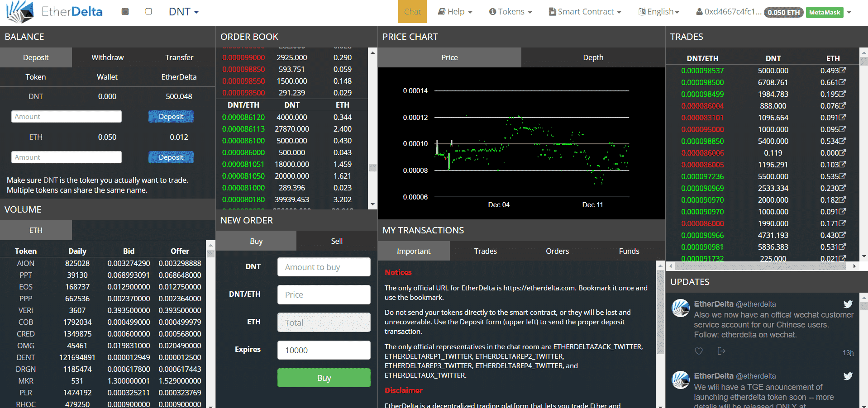Focus the DNT deposit Amount field
The height and width of the screenshot is (408, 868).
67,117
